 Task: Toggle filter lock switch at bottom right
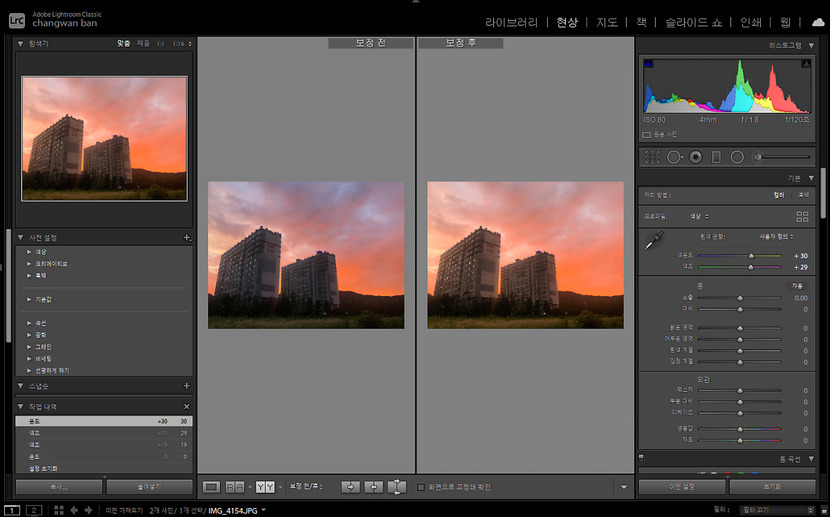point(824,511)
